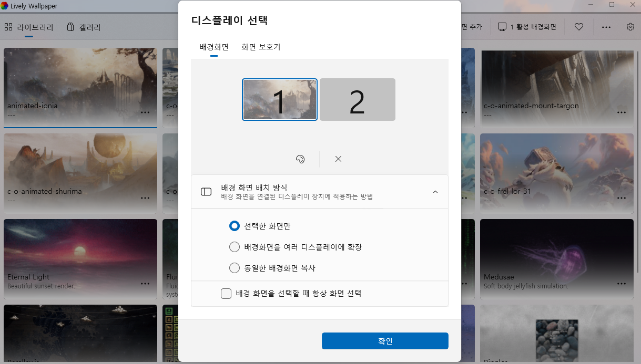Click the three-dot more options icon

point(606,27)
